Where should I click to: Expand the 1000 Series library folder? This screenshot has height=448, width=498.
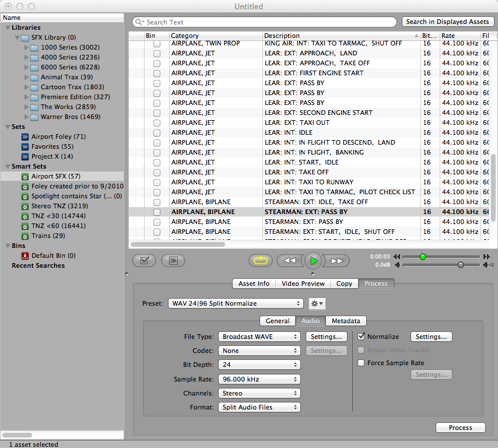click(27, 47)
